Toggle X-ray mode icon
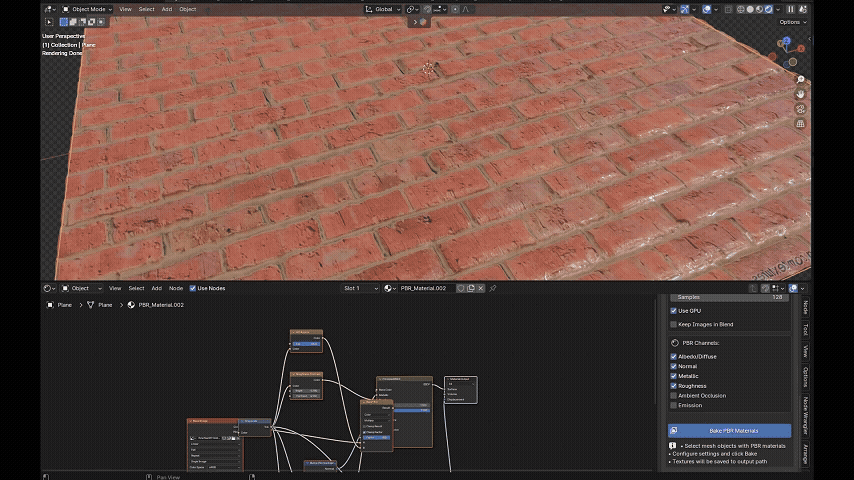Viewport: 854px width, 480px height. pos(728,9)
